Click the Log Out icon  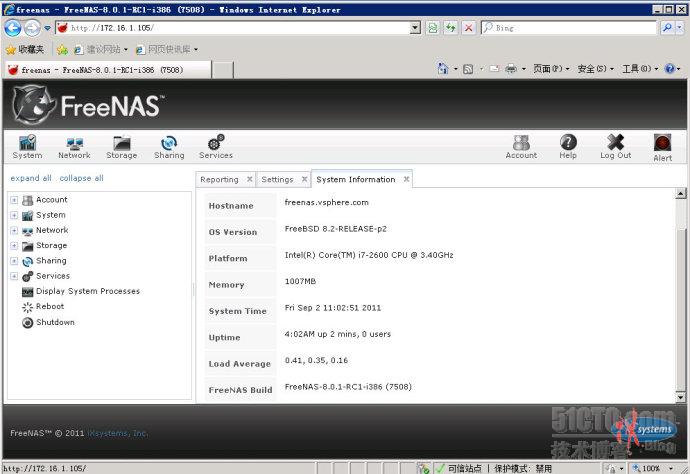pos(616,147)
